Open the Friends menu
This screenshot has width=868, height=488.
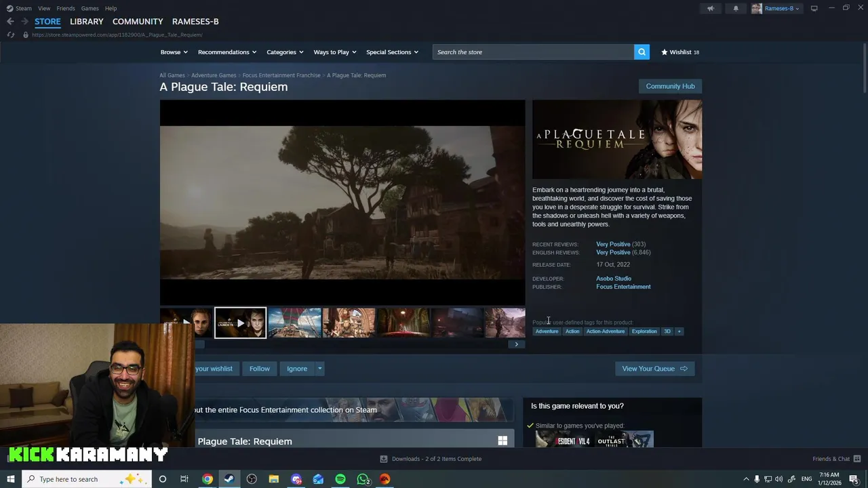66,8
